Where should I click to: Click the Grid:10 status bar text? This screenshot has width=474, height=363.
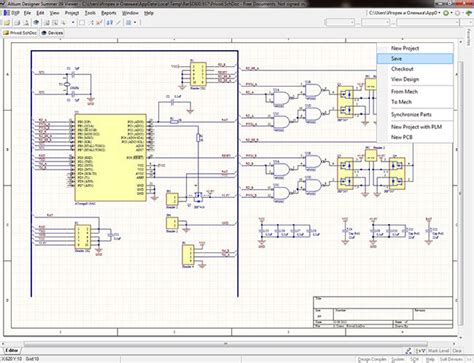coord(32,359)
